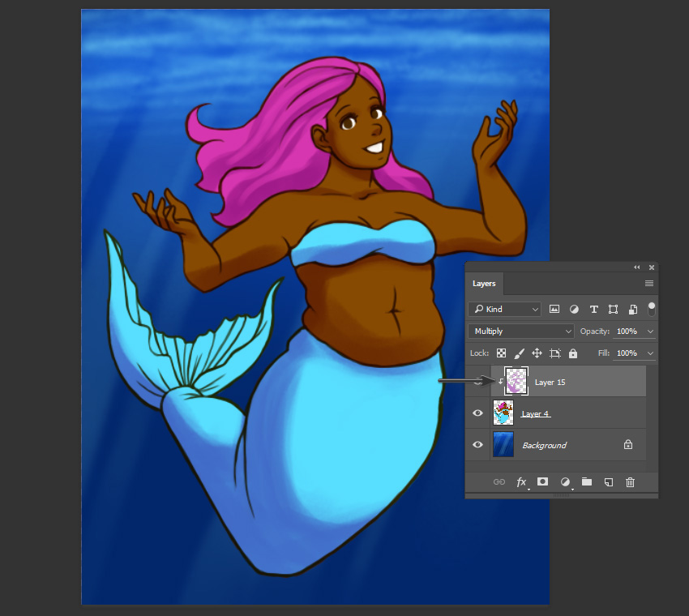689x616 pixels.
Task: Open the Kind filter dropdown
Action: 504,310
